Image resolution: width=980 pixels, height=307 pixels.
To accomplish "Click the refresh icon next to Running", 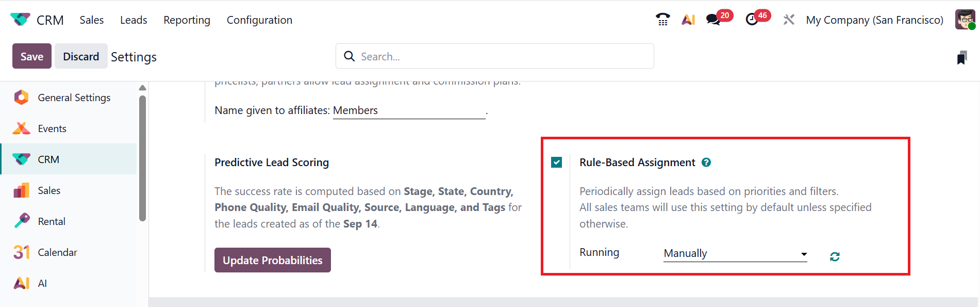I will [835, 256].
